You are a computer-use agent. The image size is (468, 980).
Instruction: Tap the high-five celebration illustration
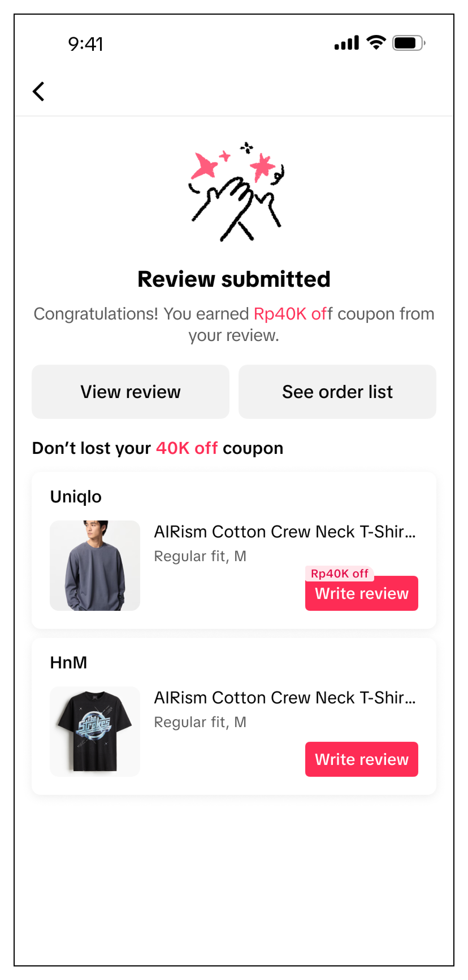pos(237,192)
